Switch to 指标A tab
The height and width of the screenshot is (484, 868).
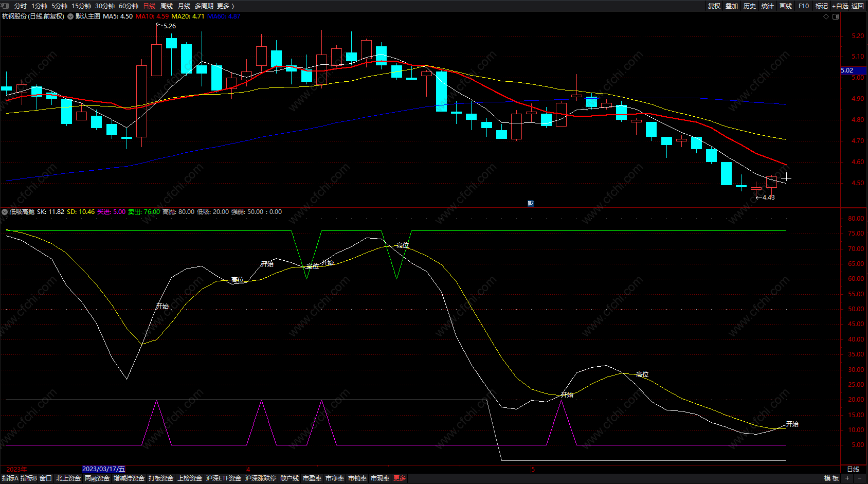10,478
